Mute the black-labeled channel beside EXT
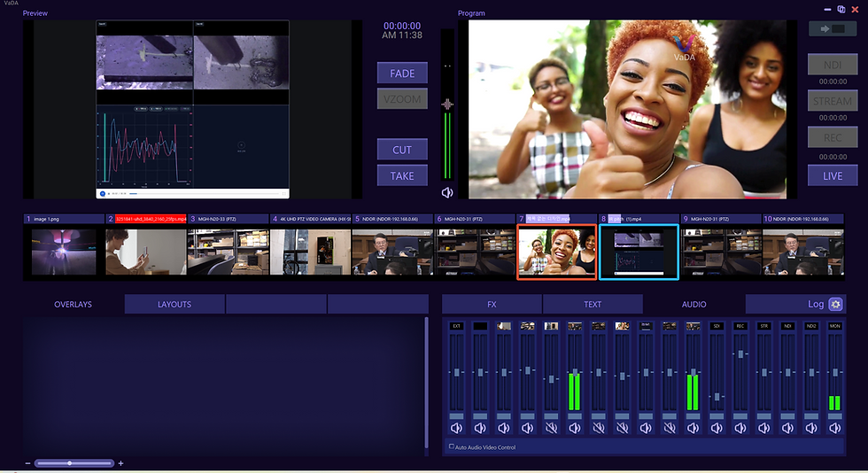The width and height of the screenshot is (868, 473). coord(480,428)
